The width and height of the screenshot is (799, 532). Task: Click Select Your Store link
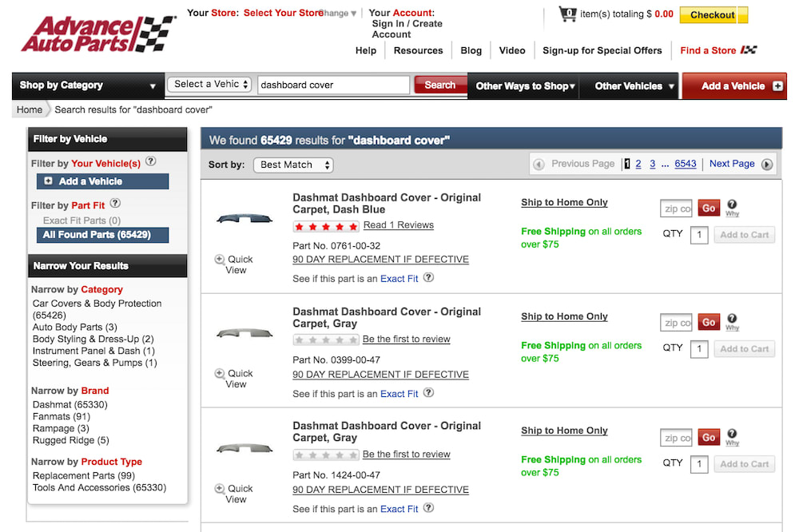(x=282, y=13)
